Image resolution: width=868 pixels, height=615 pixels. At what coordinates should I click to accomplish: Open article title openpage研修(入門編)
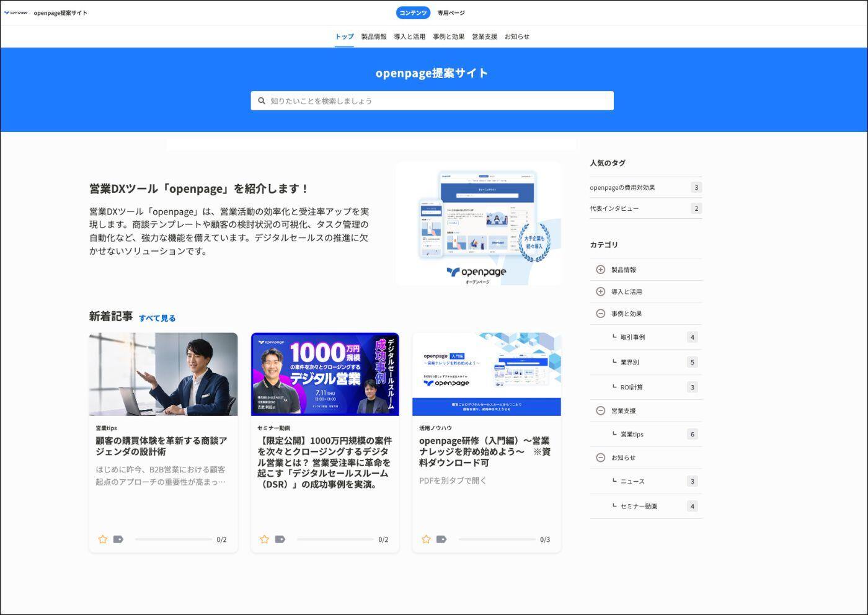coord(485,451)
